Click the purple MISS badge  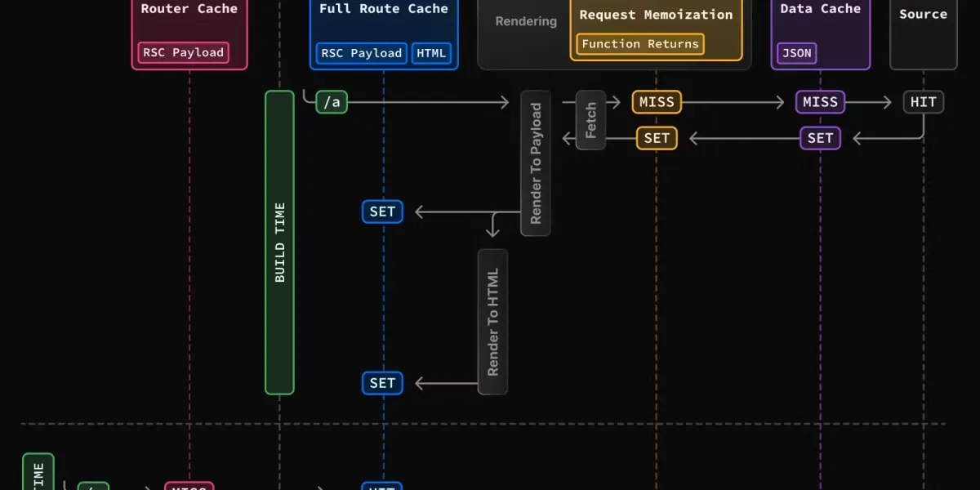coord(820,102)
